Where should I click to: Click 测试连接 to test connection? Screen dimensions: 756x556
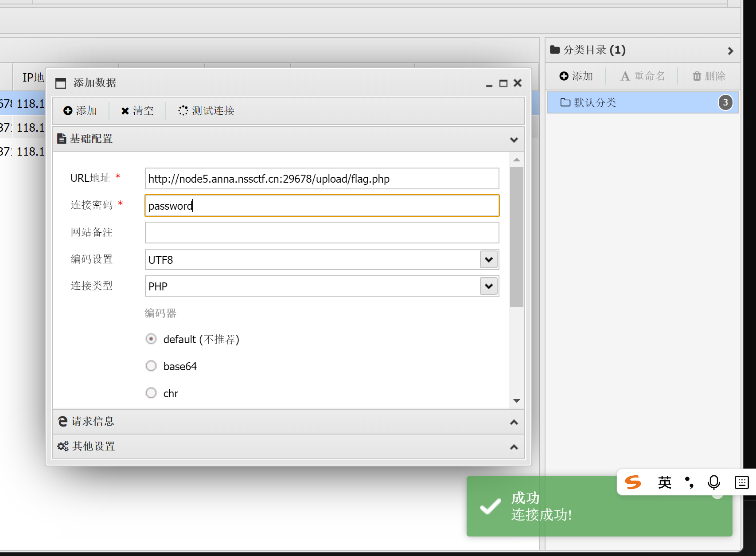[x=207, y=111]
